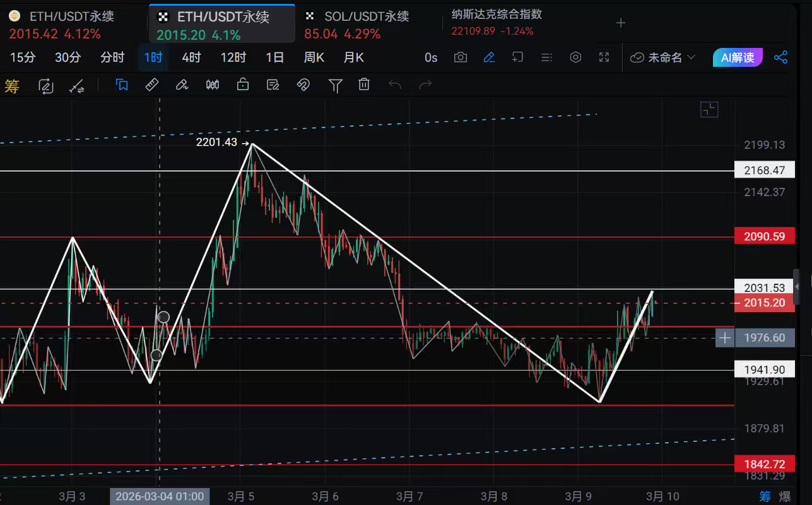The image size is (812, 505).
Task: Open the 0s refresh interval selector
Action: coord(431,57)
